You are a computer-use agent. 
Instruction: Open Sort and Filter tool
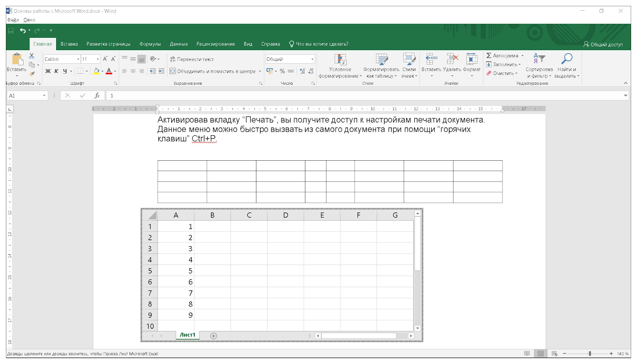(x=539, y=59)
